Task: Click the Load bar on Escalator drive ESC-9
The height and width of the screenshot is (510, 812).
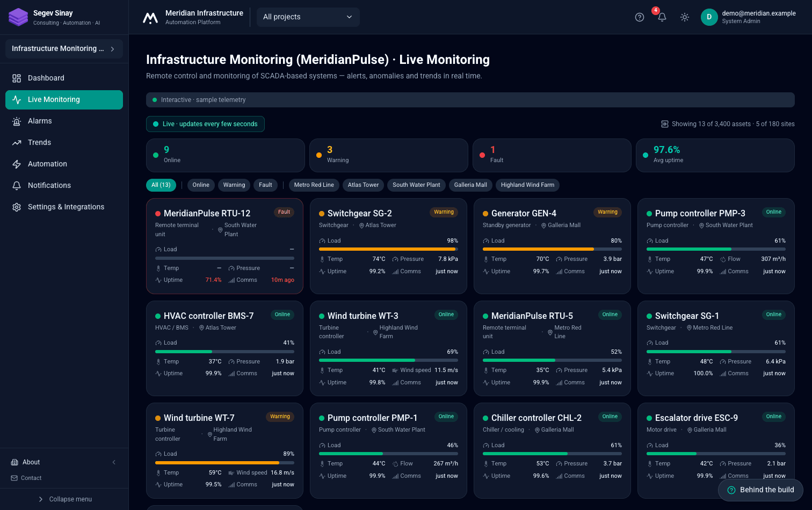Action: [x=716, y=454]
